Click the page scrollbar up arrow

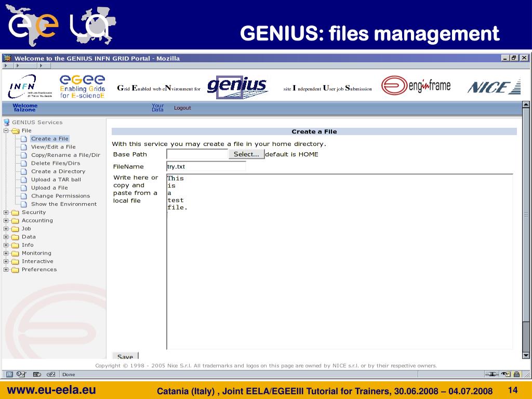pos(526,104)
